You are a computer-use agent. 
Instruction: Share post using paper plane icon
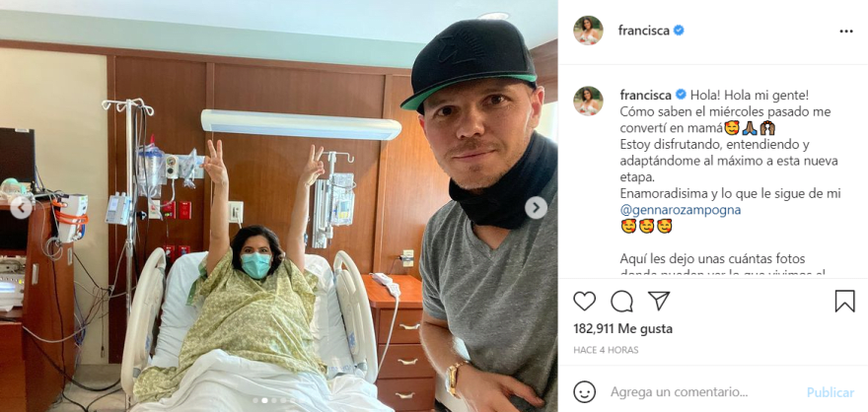coord(659,301)
